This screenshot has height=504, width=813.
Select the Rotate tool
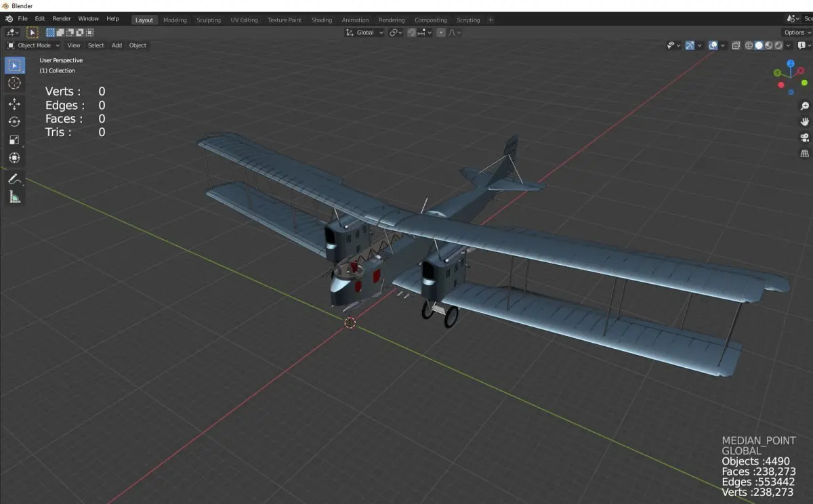coord(14,122)
